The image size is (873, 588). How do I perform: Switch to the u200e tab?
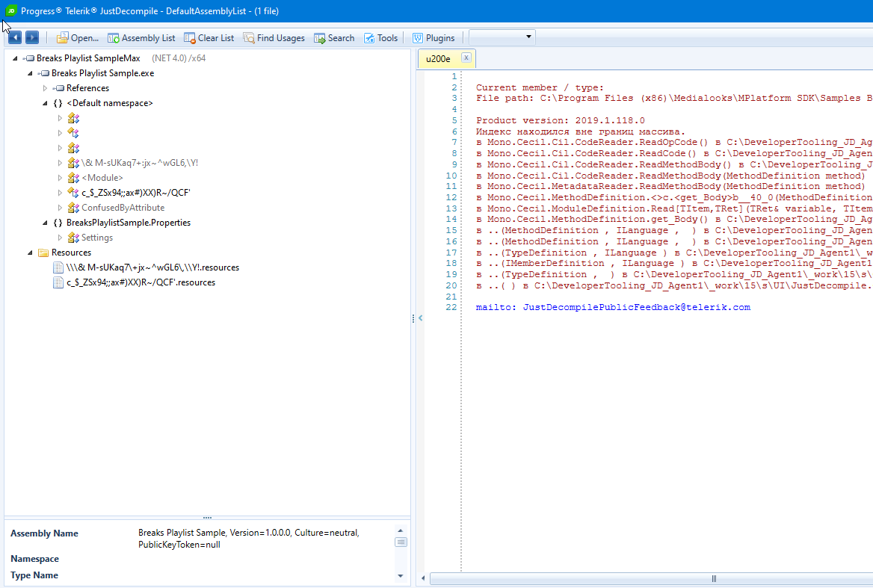coord(438,59)
